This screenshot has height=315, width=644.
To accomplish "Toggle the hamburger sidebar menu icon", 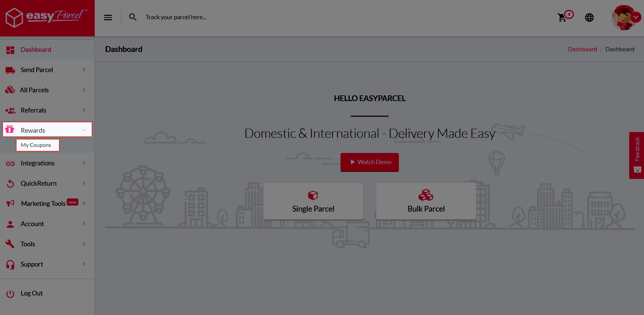I will 108,18.
